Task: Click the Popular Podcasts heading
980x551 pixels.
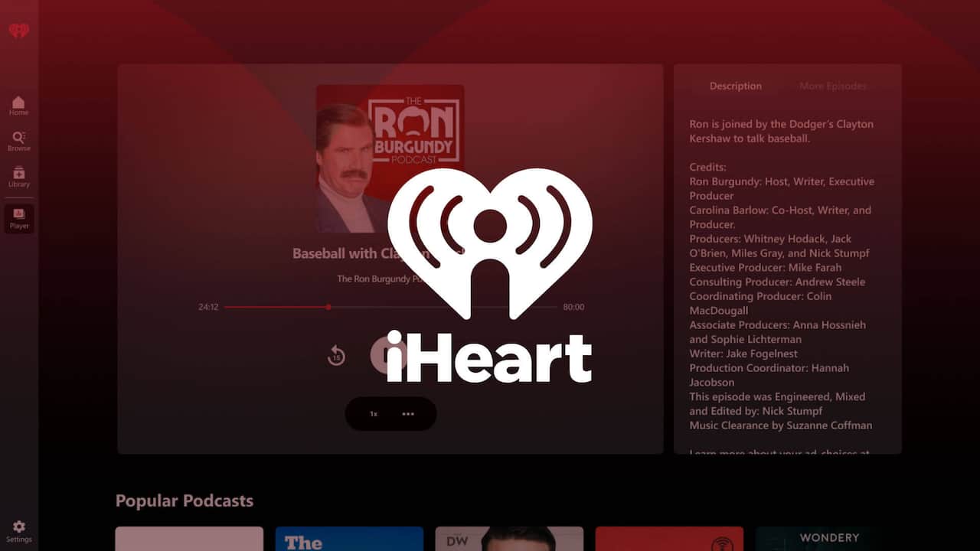Action: tap(185, 500)
